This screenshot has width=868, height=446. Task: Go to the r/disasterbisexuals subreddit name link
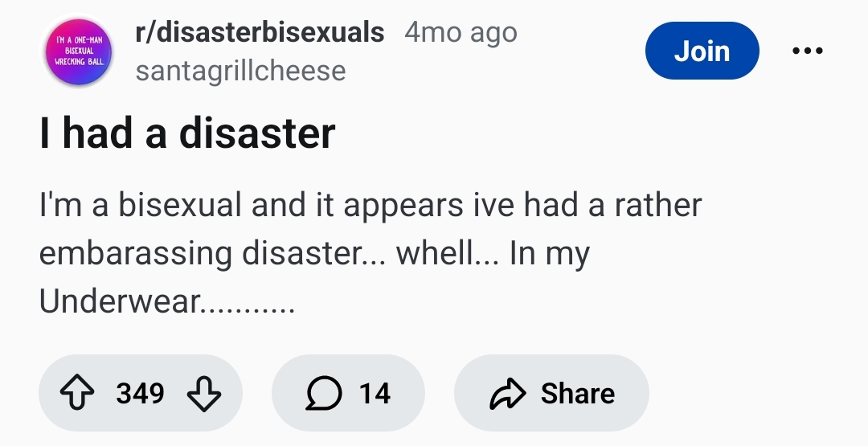[x=260, y=32]
